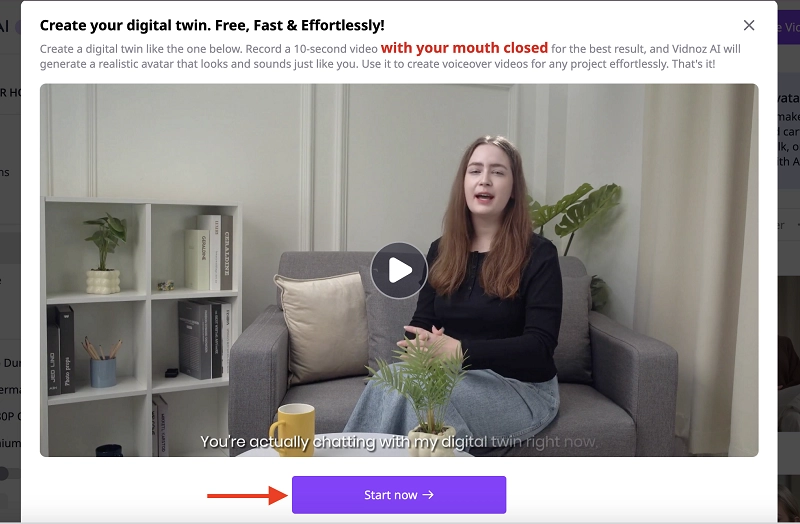The width and height of the screenshot is (800, 524).
Task: Select the woman's face in the demo video
Action: click(x=487, y=177)
